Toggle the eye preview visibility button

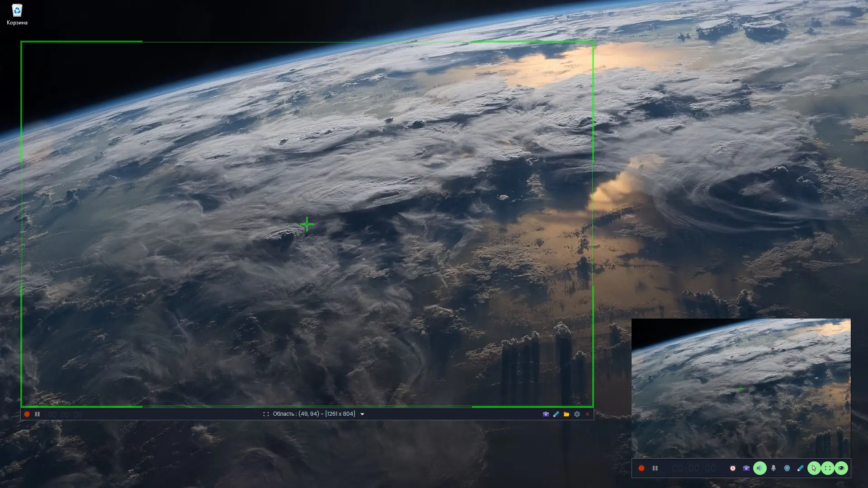click(x=841, y=468)
